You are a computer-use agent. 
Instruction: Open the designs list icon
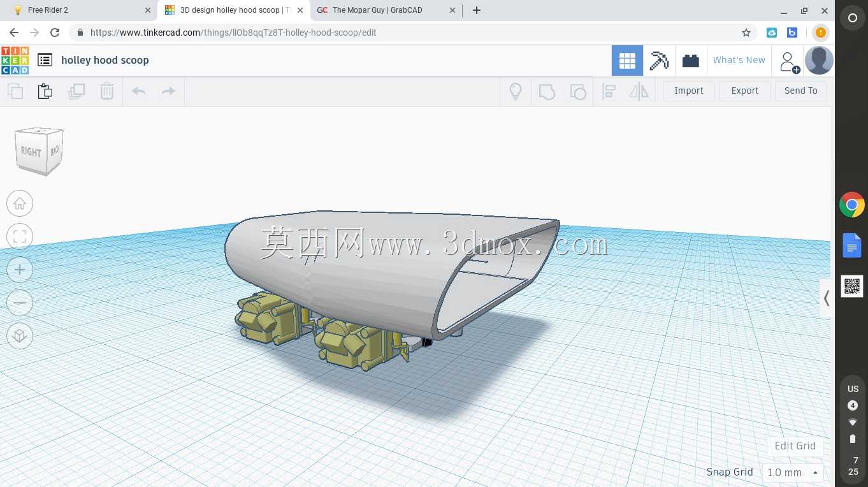click(45, 60)
